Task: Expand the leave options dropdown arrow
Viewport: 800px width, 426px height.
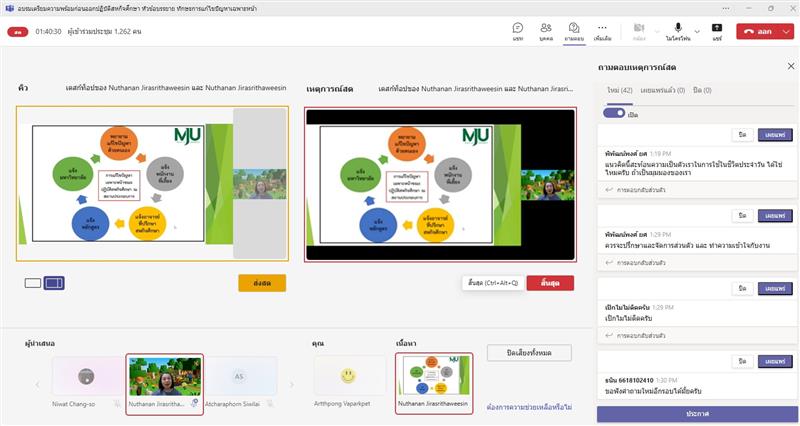Action: point(787,31)
